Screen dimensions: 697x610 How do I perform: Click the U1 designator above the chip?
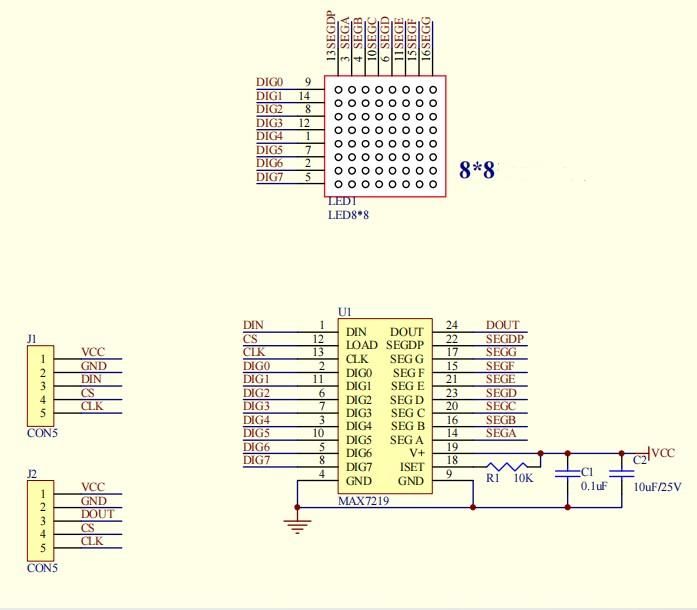tap(344, 312)
